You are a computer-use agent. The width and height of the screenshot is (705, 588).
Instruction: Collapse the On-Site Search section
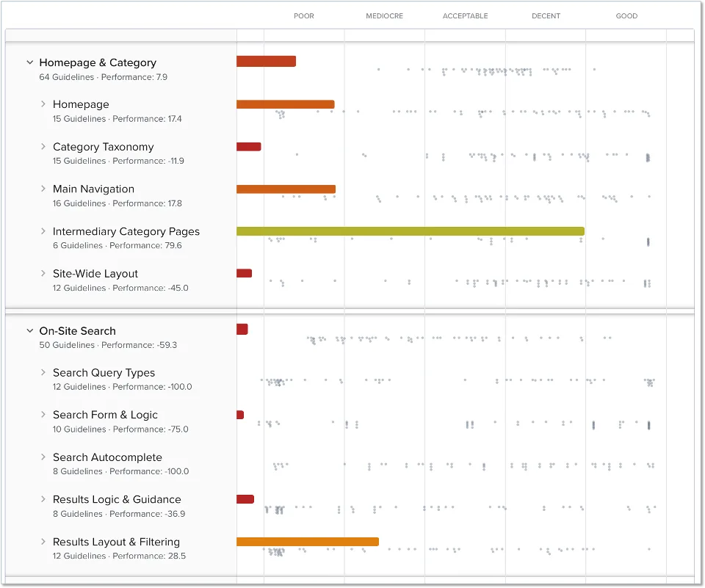[x=29, y=331]
